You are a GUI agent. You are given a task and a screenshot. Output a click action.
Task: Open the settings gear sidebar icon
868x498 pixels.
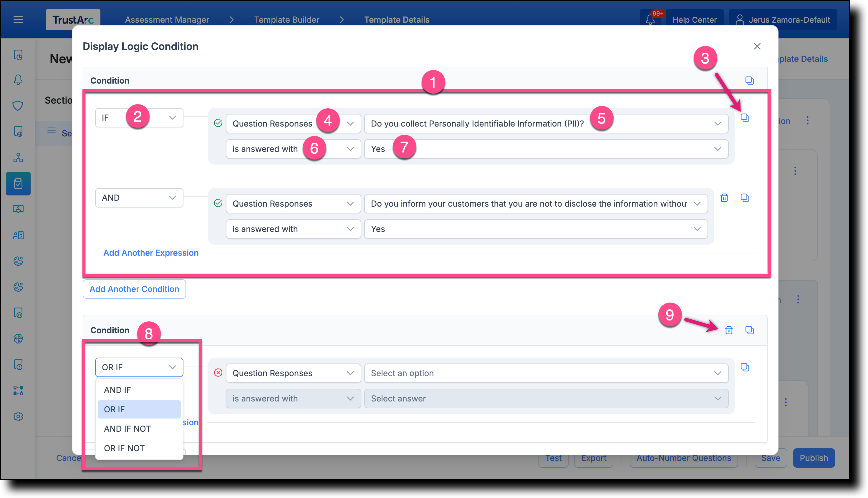pos(18,416)
